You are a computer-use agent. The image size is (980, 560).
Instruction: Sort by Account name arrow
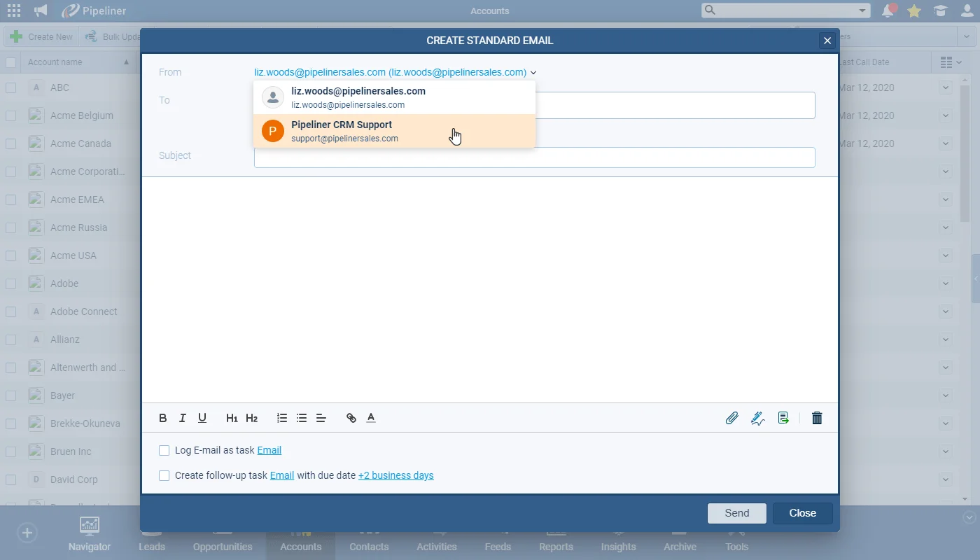126,62
